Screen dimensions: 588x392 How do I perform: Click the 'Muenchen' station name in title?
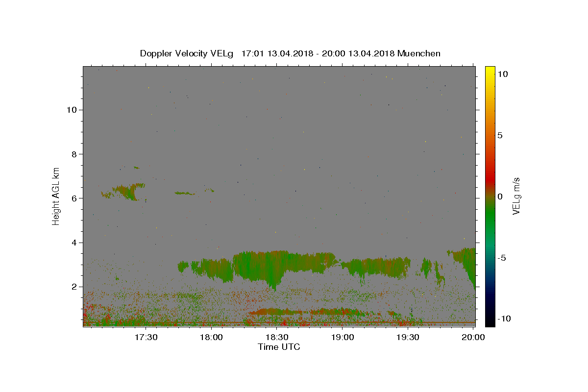click(419, 53)
